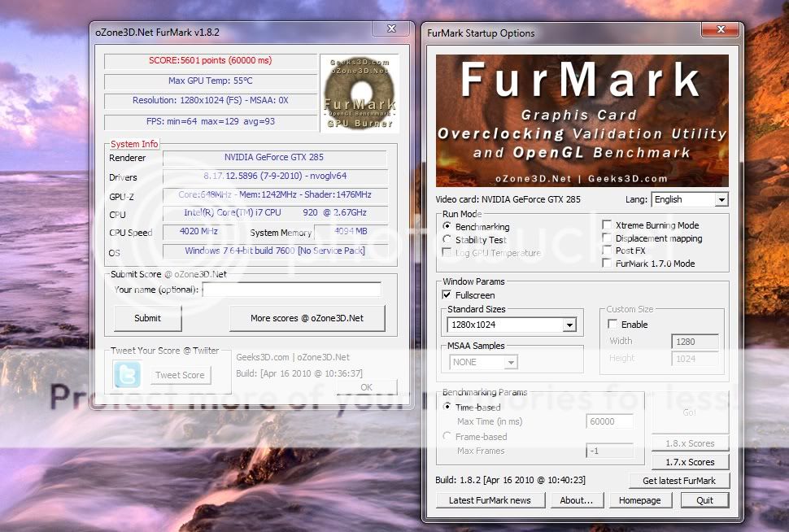Click OK in the FurMark score window

click(x=366, y=387)
